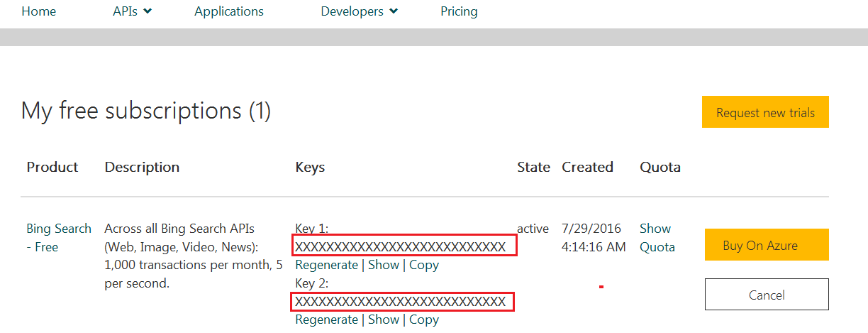This screenshot has height=333, width=868.
Task: Click the Keys column header
Action: click(x=310, y=168)
